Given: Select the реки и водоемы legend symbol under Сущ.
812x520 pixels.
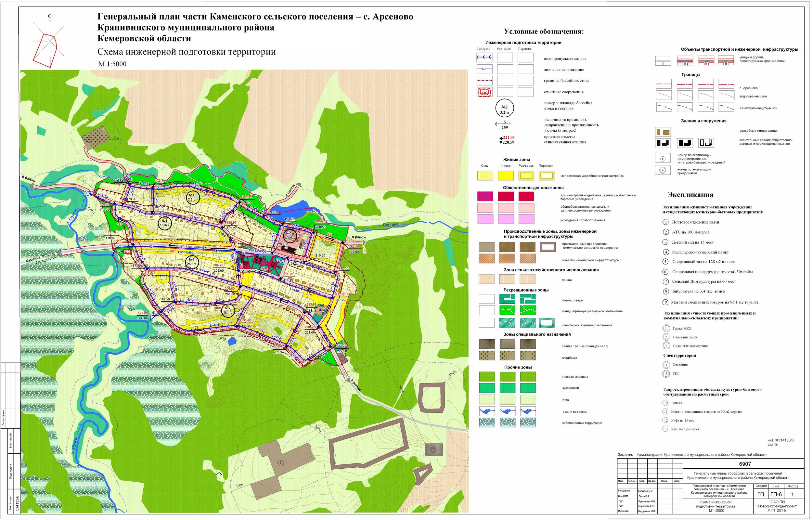Looking at the screenshot, I should 487,411.
